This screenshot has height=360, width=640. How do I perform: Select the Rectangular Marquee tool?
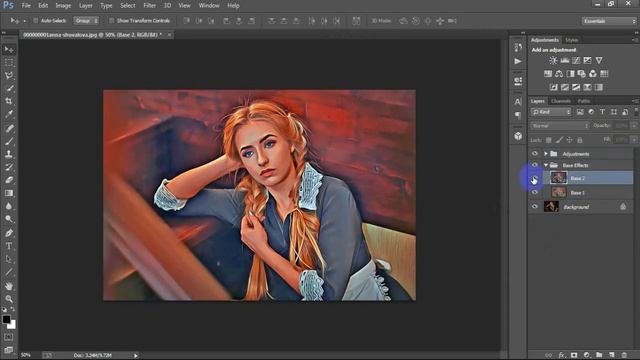[x=9, y=62]
